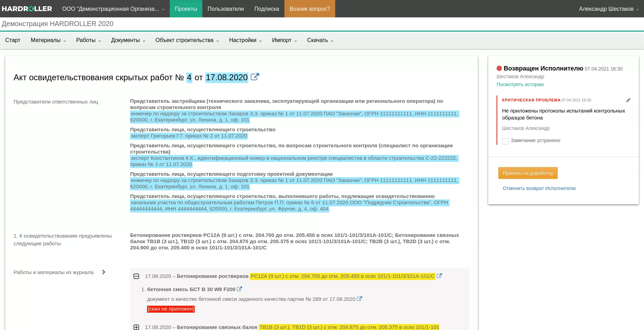The height and width of the screenshot is (330, 644).
Task: Click the red скан не приложен label
Action: point(171,309)
